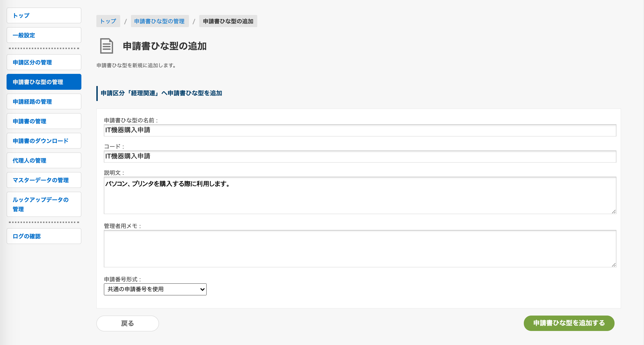Click the document icon beside the page title

(x=106, y=46)
